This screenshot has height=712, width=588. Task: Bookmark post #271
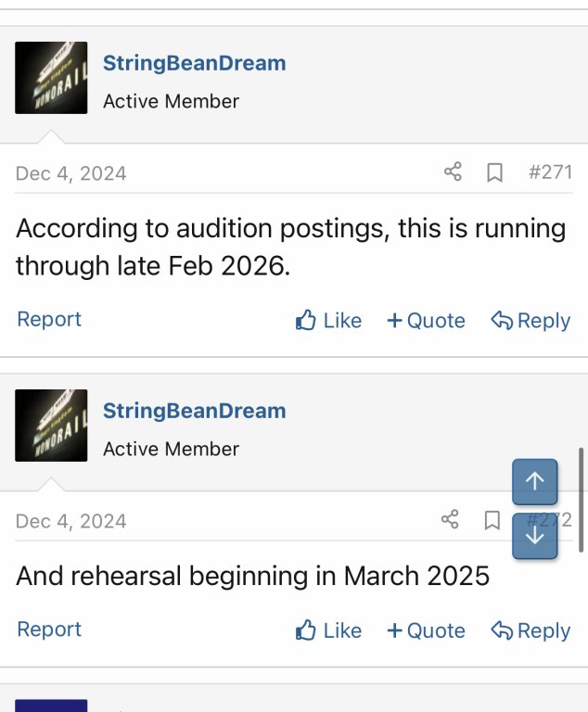point(495,172)
